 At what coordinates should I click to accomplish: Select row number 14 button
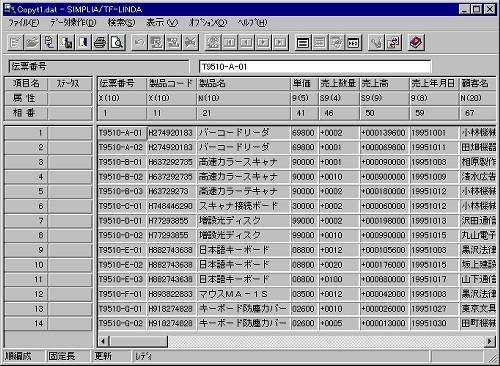(26, 323)
